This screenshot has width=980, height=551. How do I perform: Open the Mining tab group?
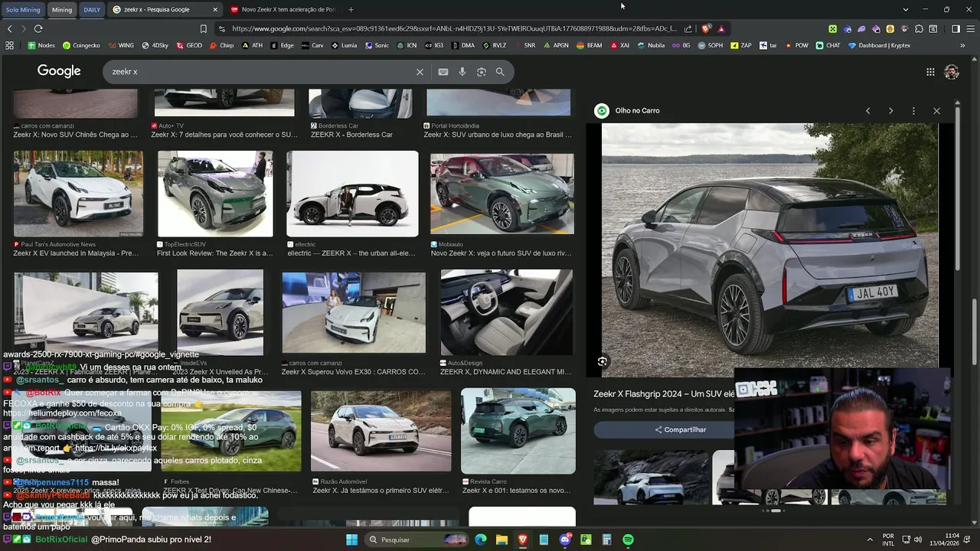coord(62,10)
